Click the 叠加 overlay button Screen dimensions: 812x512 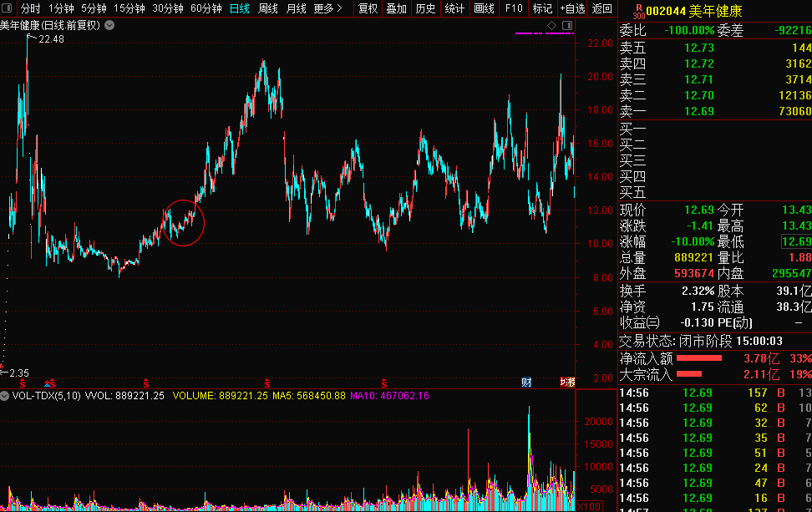[x=397, y=9]
